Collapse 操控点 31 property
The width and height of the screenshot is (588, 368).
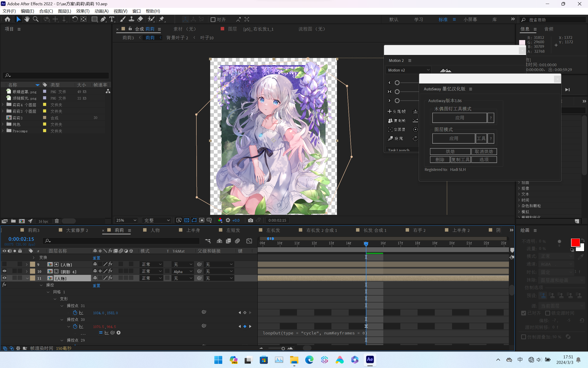pos(62,306)
